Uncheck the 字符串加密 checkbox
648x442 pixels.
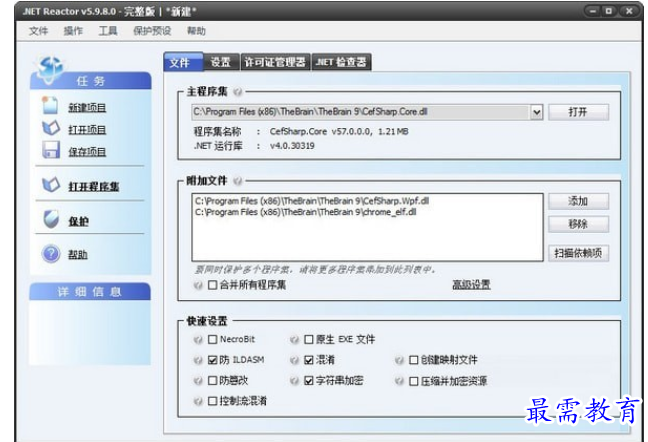309,380
